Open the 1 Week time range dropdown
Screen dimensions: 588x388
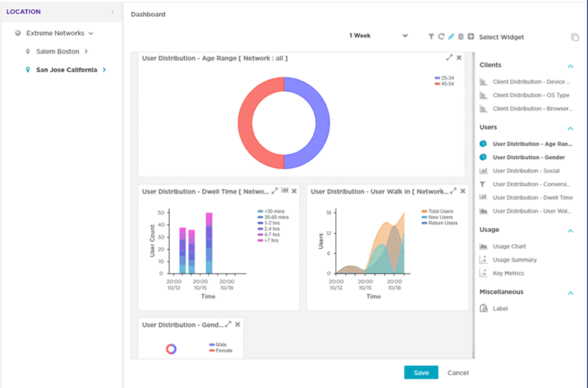point(378,36)
